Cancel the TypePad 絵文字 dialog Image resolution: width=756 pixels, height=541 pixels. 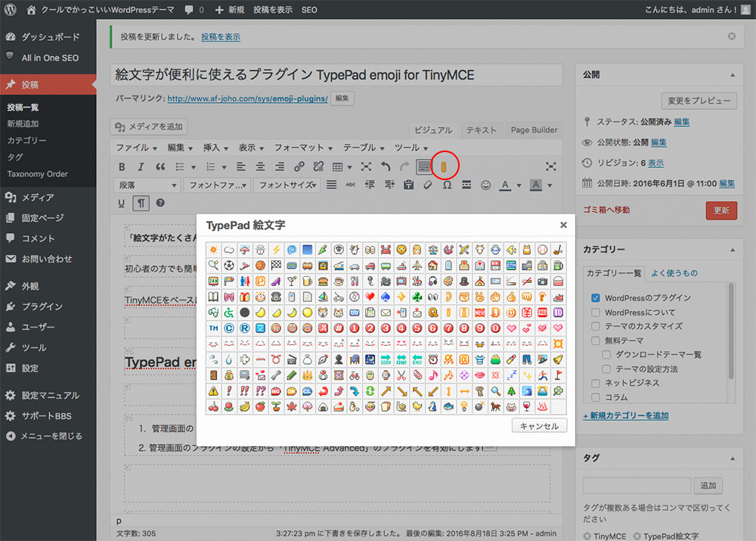pos(539,426)
